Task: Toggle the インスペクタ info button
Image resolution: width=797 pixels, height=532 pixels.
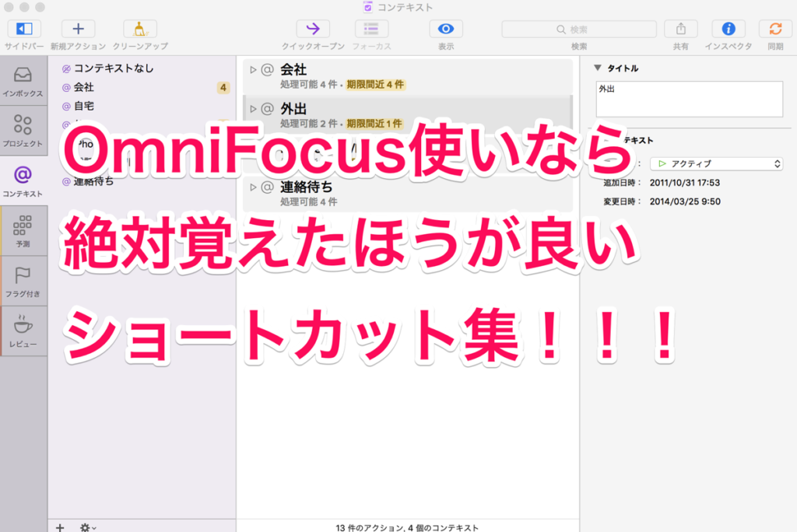Action: 729,29
